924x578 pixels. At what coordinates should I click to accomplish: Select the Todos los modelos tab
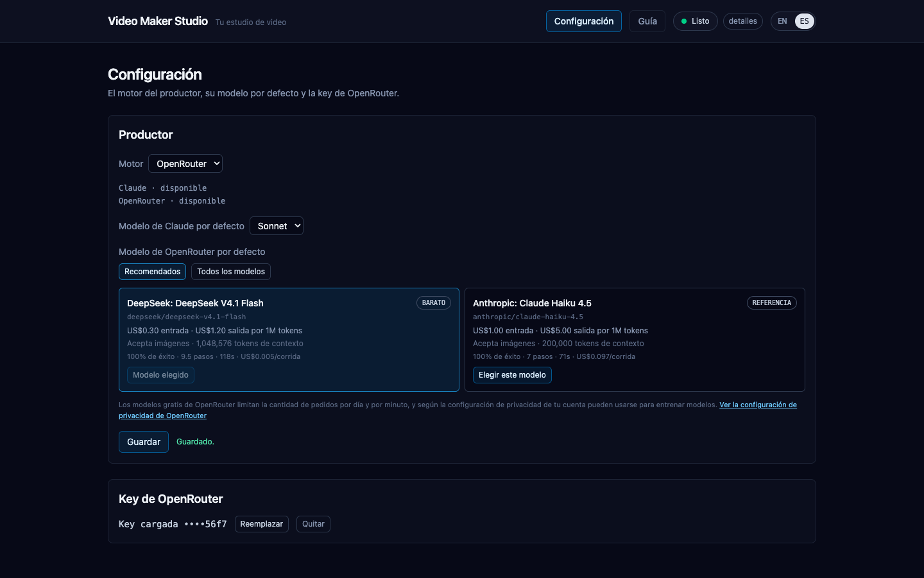[x=231, y=272]
